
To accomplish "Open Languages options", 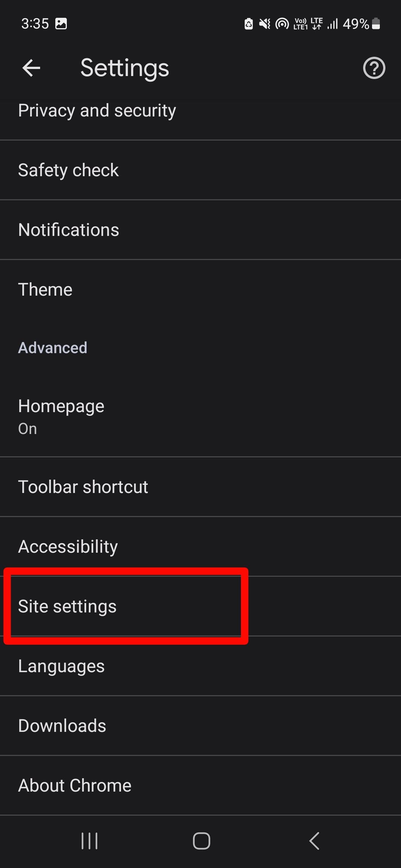I will [61, 665].
